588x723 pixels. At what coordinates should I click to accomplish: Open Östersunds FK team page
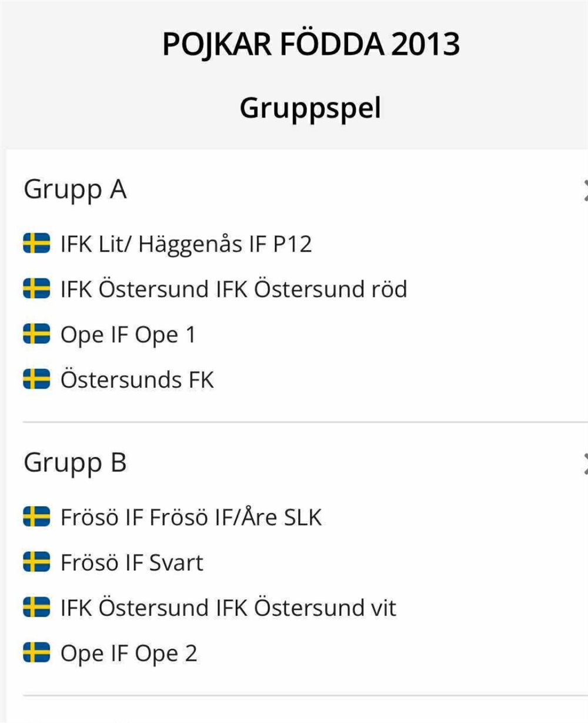tap(137, 380)
